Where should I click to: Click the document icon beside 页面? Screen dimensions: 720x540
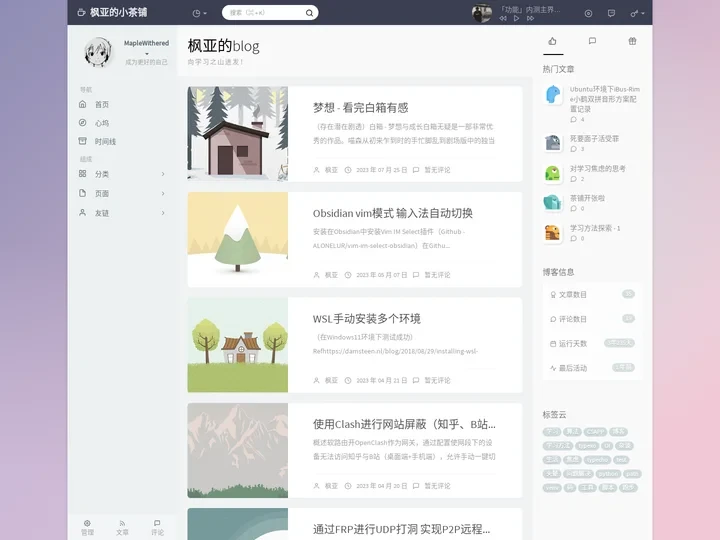pyautogui.click(x=83, y=193)
